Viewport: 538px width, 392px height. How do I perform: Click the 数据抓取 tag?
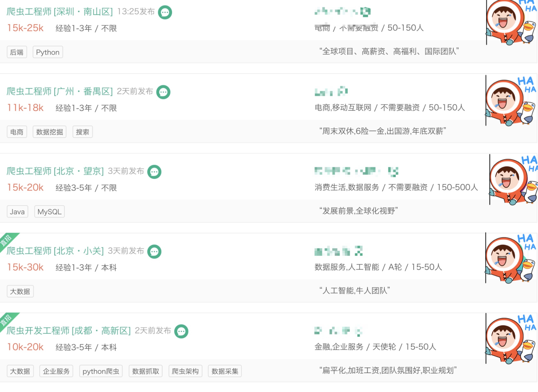coord(146,371)
